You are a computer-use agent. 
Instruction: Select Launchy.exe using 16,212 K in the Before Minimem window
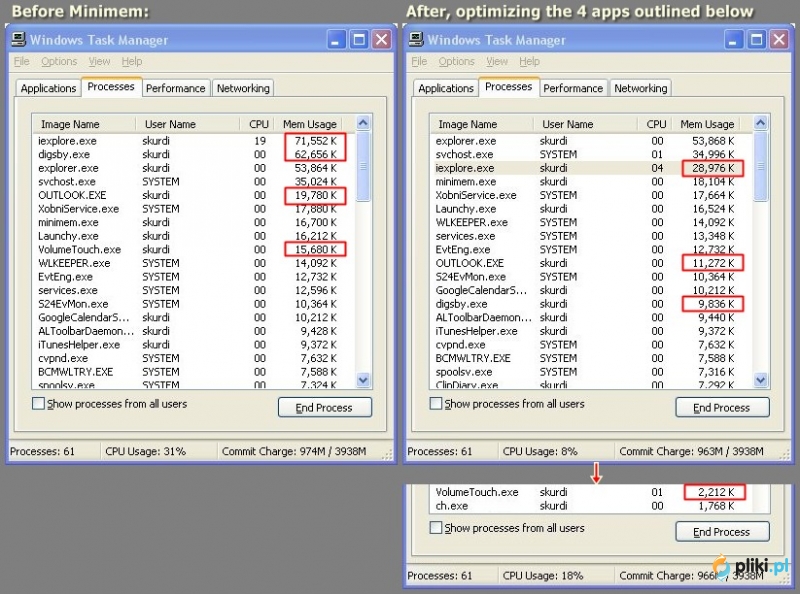coord(194,236)
